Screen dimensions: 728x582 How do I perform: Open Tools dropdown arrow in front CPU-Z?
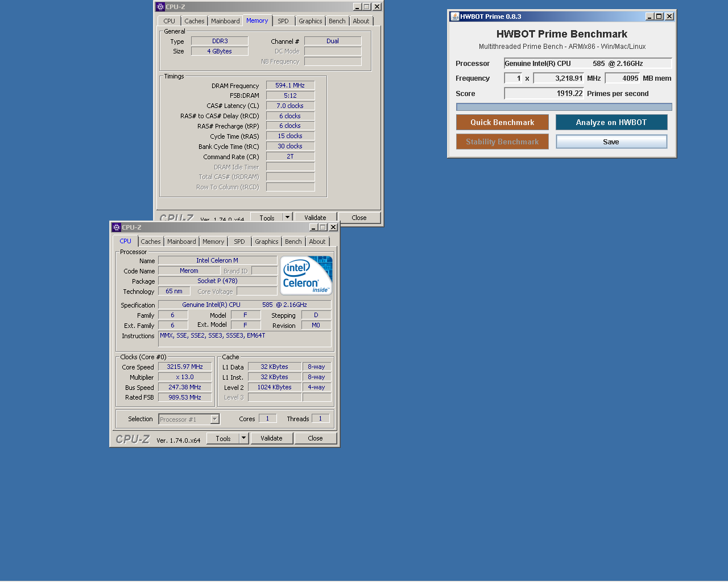[244, 438]
